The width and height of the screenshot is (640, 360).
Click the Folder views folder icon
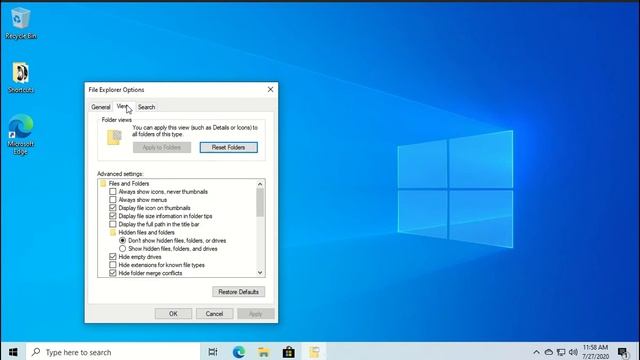pyautogui.click(x=114, y=138)
